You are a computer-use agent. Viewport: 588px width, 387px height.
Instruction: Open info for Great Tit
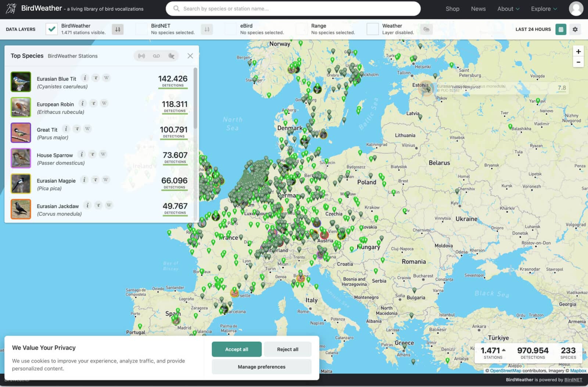point(66,129)
